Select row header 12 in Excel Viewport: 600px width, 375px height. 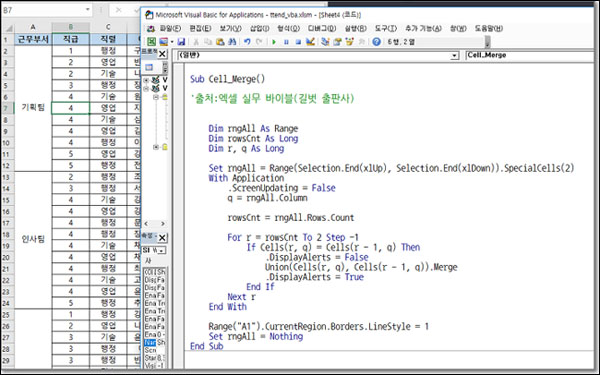7,166
